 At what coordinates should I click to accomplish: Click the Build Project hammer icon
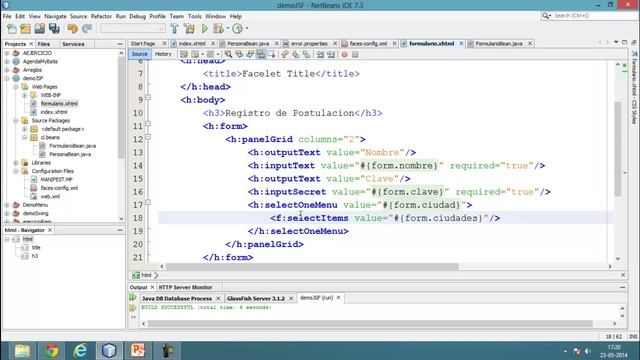(174, 29)
